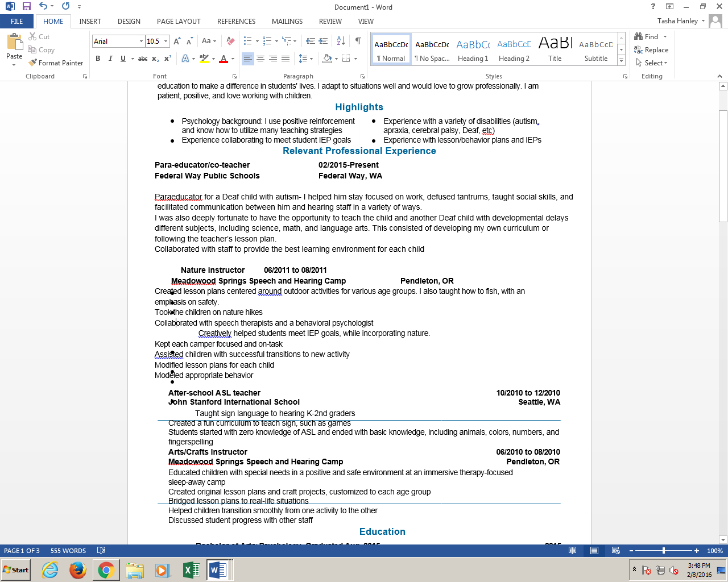This screenshot has height=582, width=728.
Task: Decrease font size with Shrink Font
Action: click(x=189, y=41)
